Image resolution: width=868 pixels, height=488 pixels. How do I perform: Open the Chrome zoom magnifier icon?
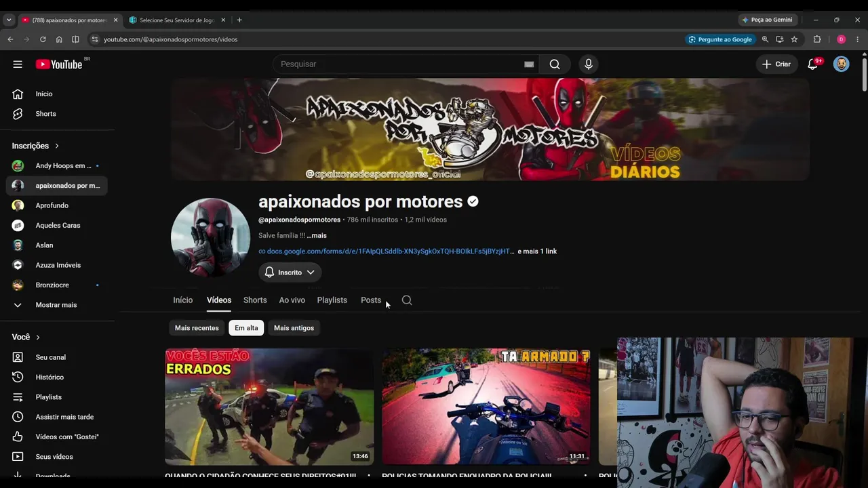tap(765, 39)
